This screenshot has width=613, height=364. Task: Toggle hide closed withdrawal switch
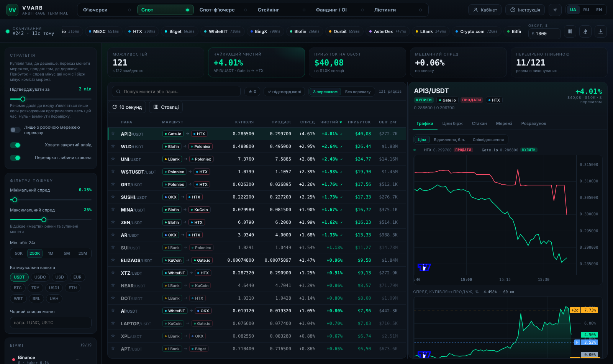(15, 145)
